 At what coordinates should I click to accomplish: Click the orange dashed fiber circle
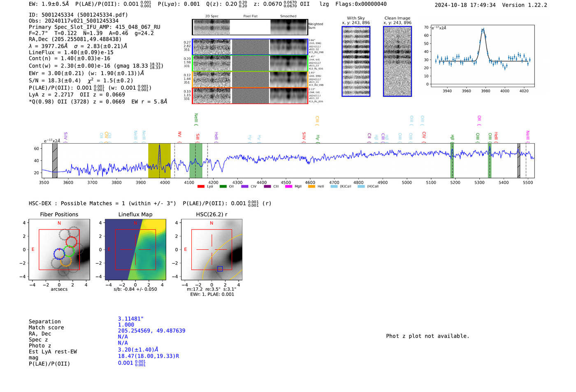[x=66, y=261]
